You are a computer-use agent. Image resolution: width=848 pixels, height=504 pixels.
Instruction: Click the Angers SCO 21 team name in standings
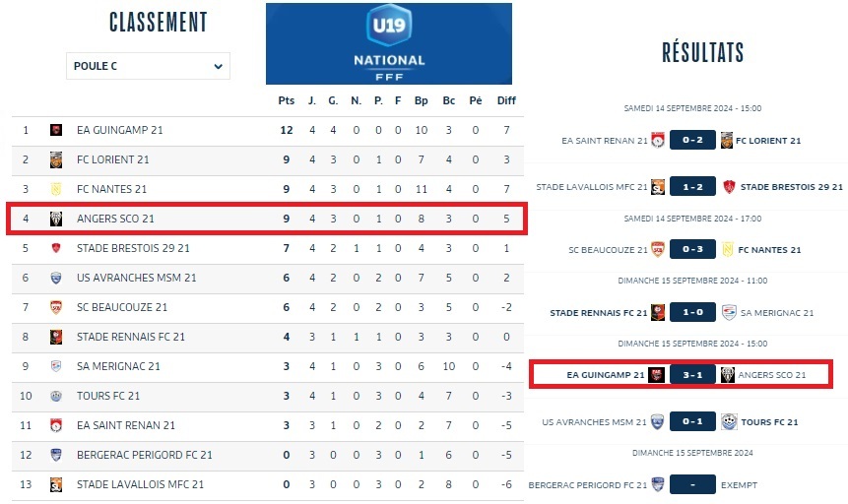tap(115, 219)
